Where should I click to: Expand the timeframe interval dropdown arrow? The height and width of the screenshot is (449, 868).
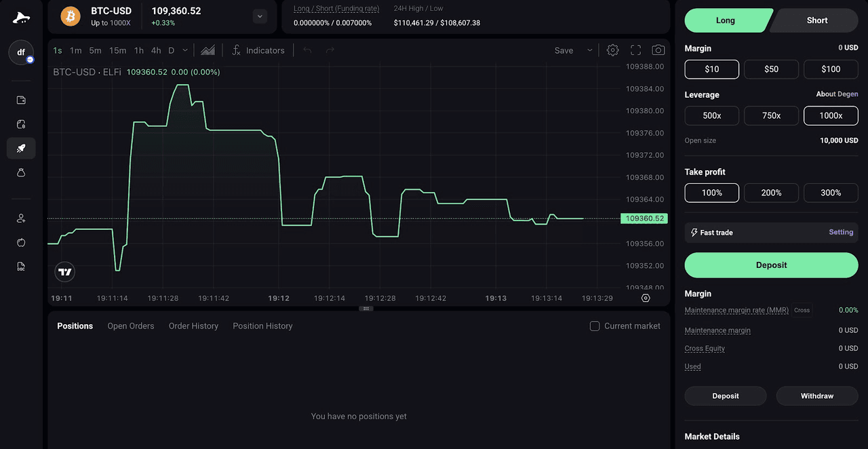[185, 50]
